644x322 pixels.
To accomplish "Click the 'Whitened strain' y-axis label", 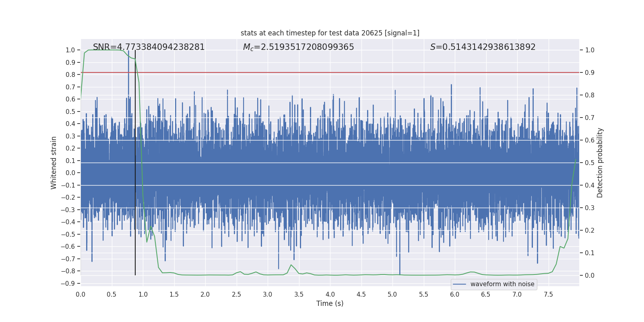I will [54, 163].
